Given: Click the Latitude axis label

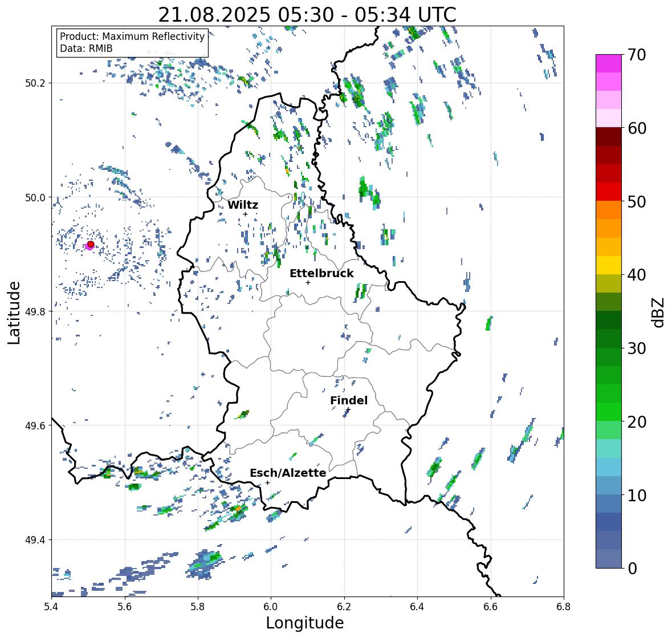Looking at the screenshot, I should click(14, 313).
